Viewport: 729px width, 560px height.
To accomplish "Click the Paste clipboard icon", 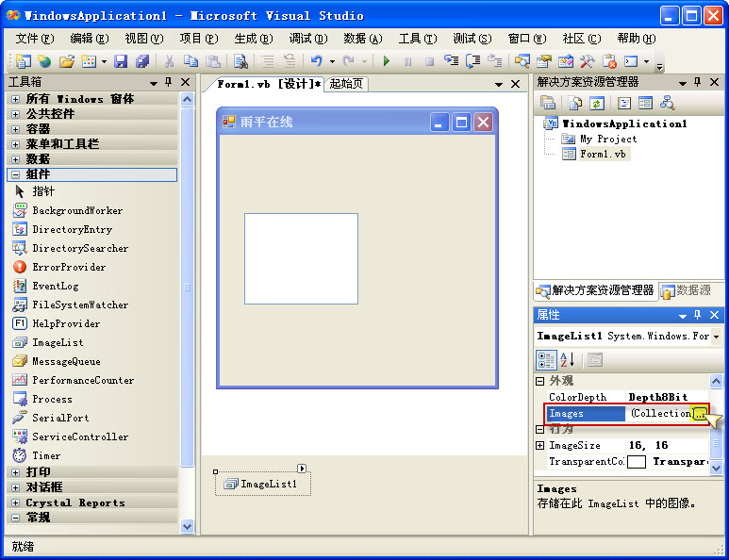I will [x=213, y=61].
